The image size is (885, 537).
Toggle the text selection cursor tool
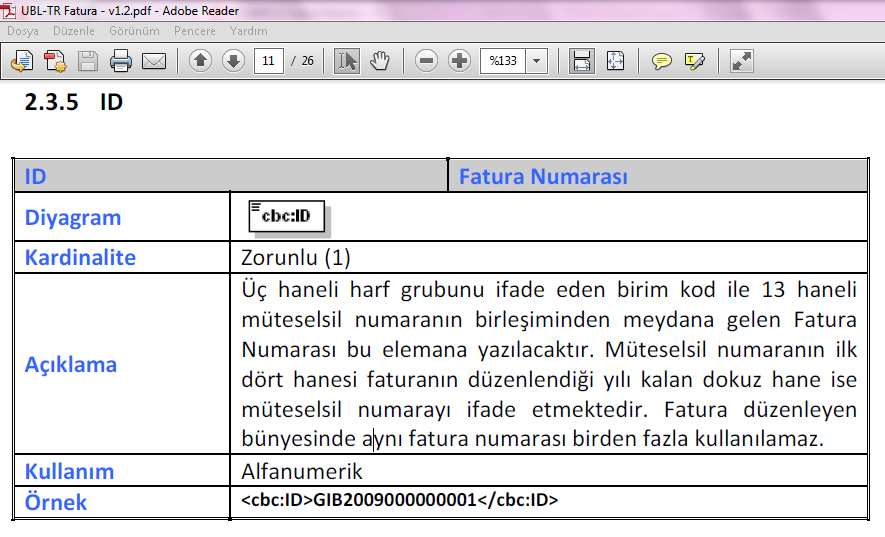click(347, 61)
